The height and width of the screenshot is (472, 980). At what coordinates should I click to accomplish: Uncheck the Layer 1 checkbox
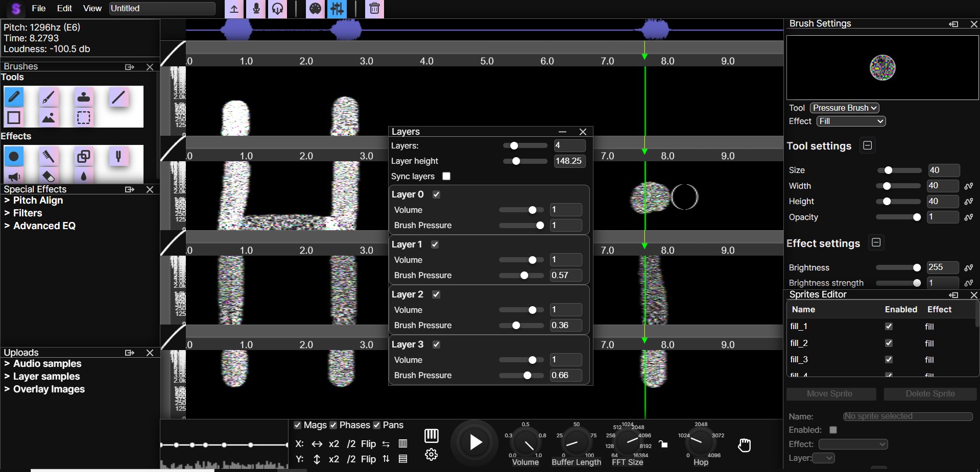pyautogui.click(x=435, y=244)
